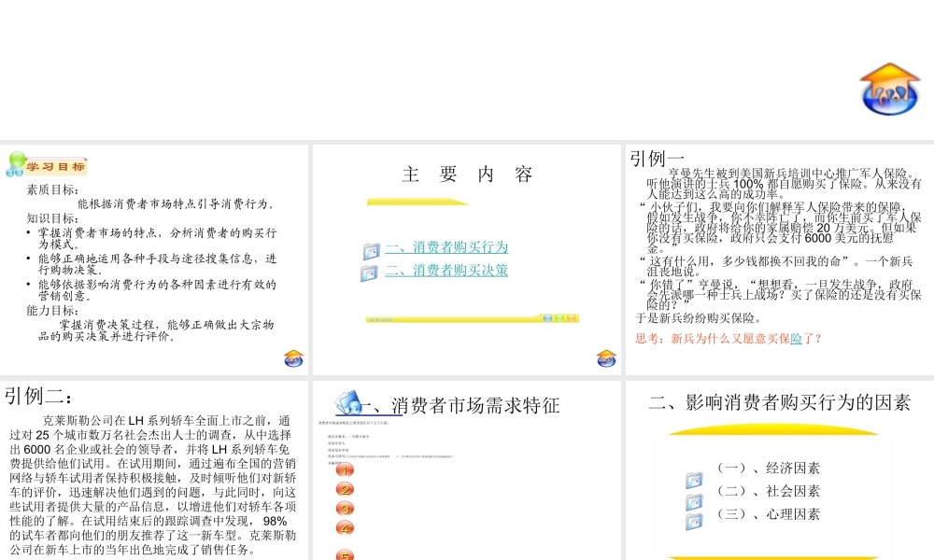
Task: Click the 保险 link in the 思考 question
Action: (797, 337)
